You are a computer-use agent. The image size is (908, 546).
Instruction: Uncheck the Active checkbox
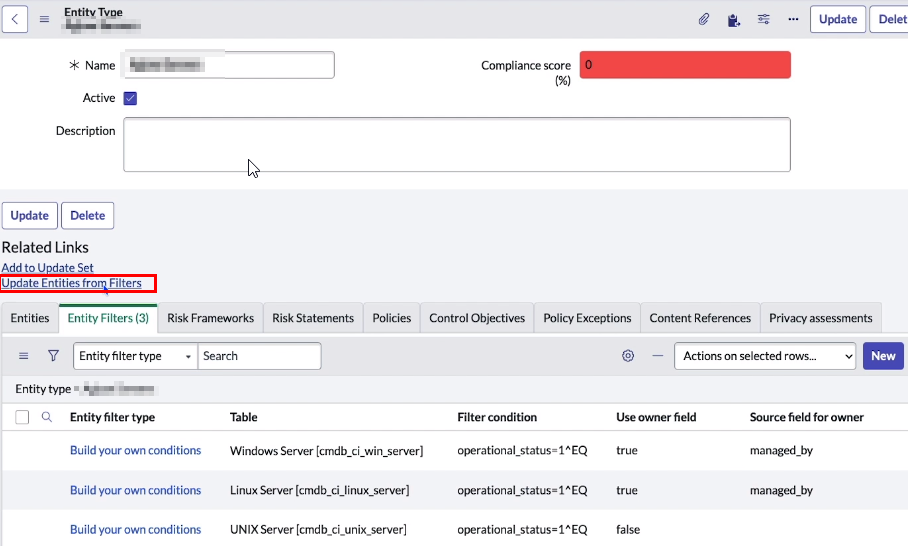click(130, 98)
